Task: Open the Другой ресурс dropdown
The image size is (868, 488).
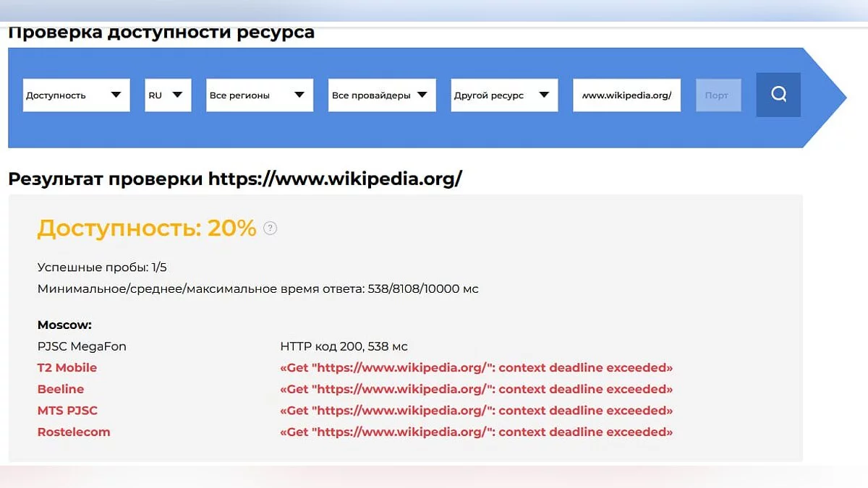Action: tap(504, 95)
